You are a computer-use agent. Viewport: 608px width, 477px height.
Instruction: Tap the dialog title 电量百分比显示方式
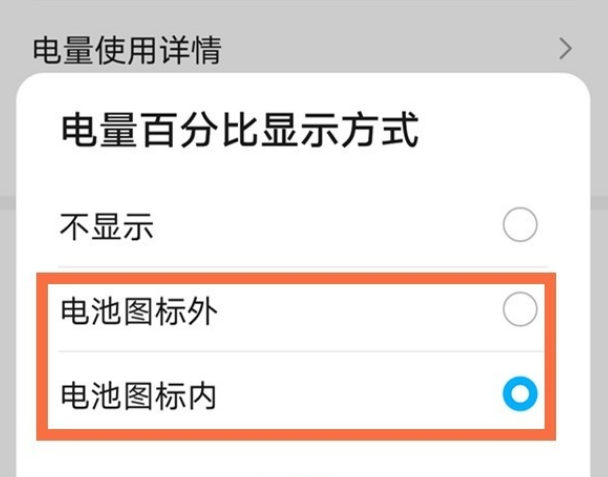pos(240,131)
